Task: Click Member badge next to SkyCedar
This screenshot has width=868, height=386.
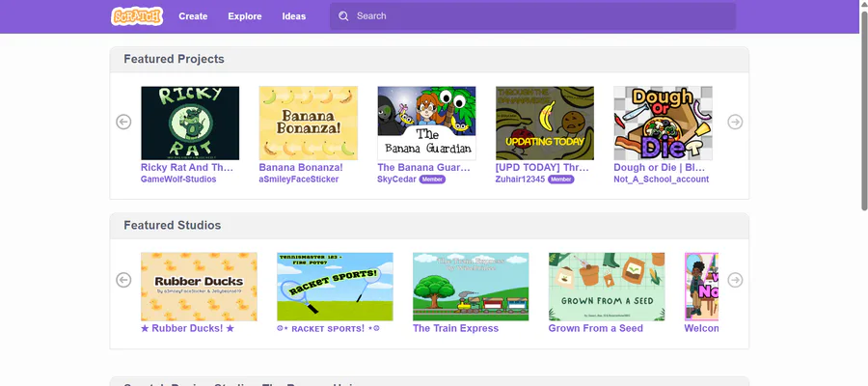Action: point(432,179)
